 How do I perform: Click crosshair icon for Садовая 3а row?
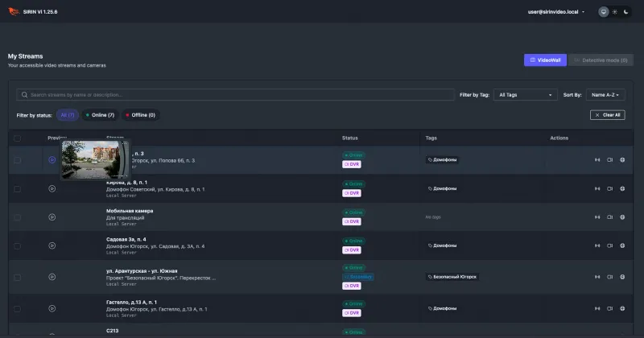622,245
